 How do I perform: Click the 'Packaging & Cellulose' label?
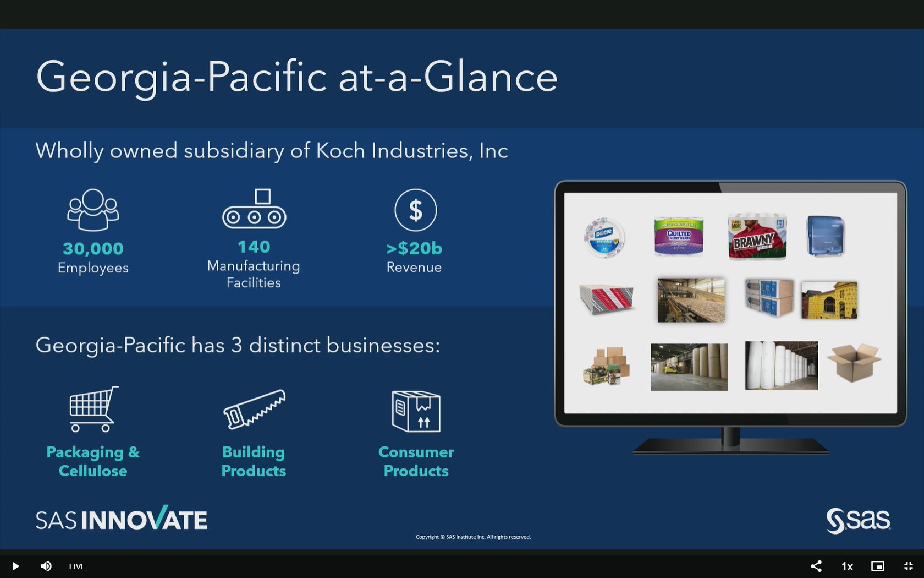93,461
